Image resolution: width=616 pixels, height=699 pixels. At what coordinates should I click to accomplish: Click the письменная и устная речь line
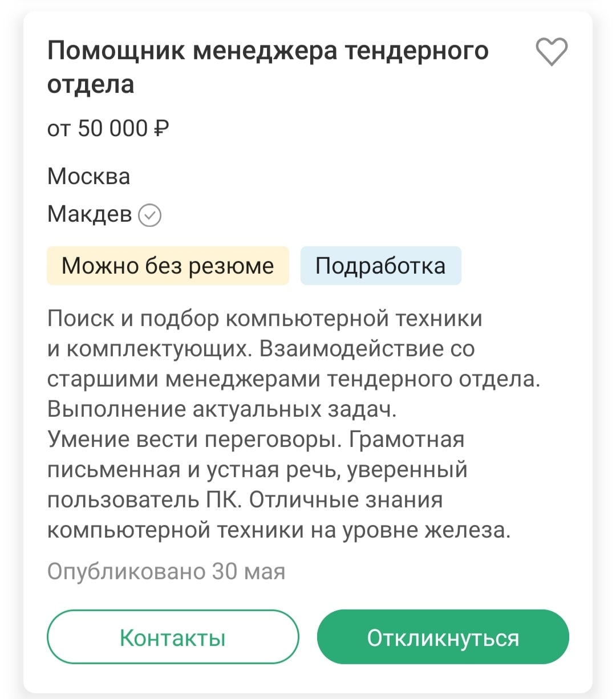pos(257,470)
